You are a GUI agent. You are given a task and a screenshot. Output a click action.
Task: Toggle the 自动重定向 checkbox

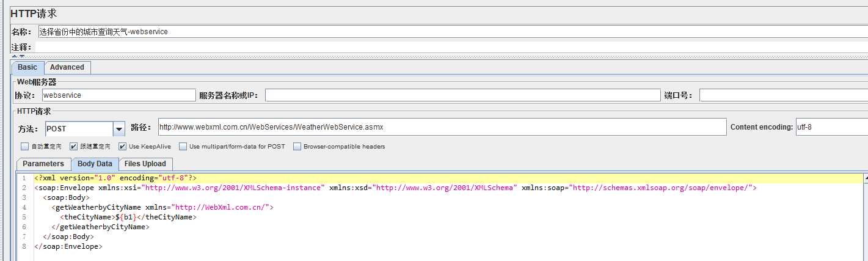(x=24, y=147)
